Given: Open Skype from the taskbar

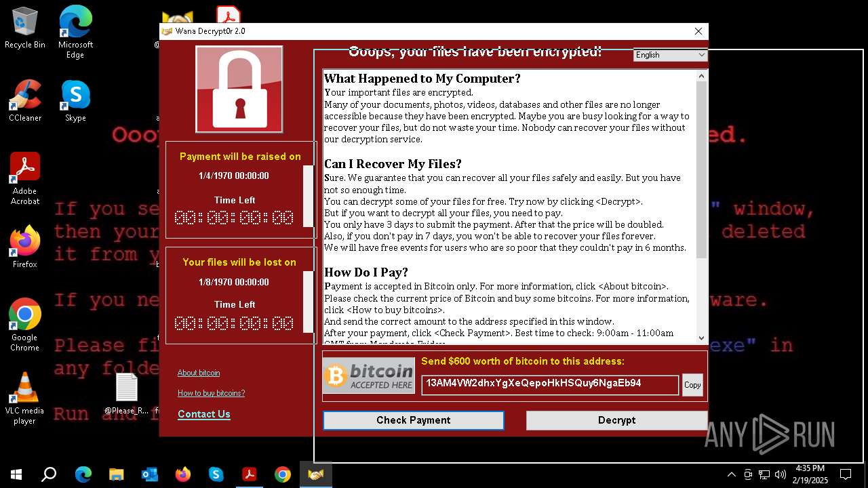Looking at the screenshot, I should 216,474.
